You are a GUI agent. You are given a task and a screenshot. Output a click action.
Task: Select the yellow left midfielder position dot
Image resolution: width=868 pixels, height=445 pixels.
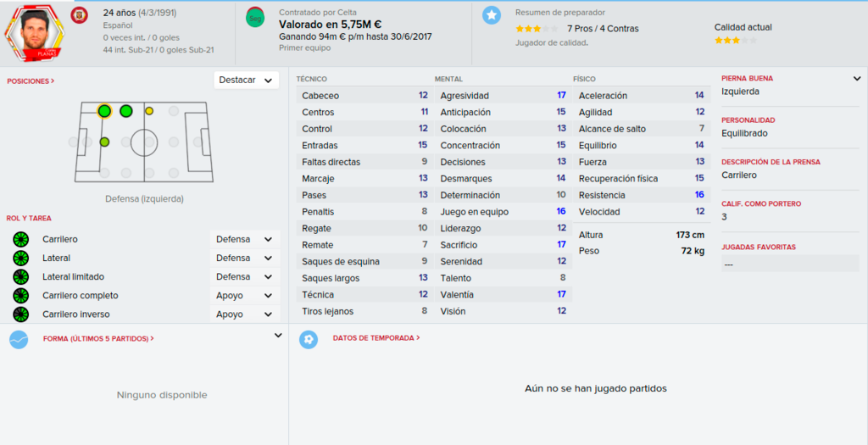(149, 111)
